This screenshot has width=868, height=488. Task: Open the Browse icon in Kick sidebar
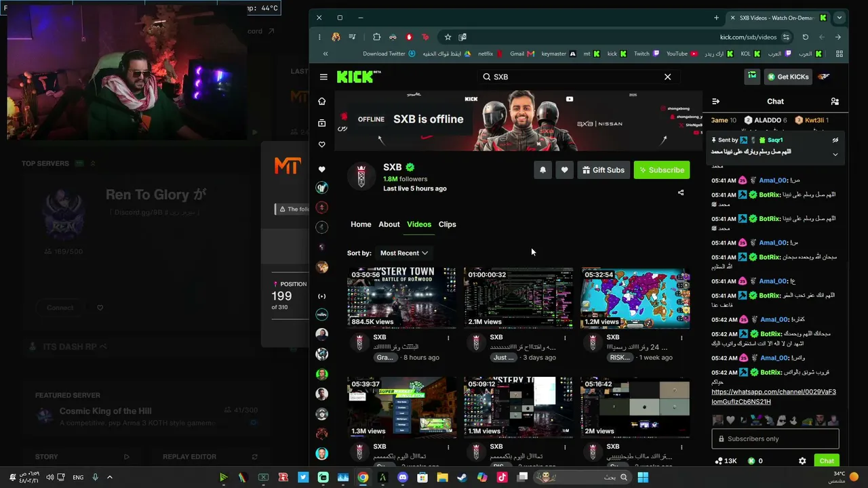tap(322, 123)
